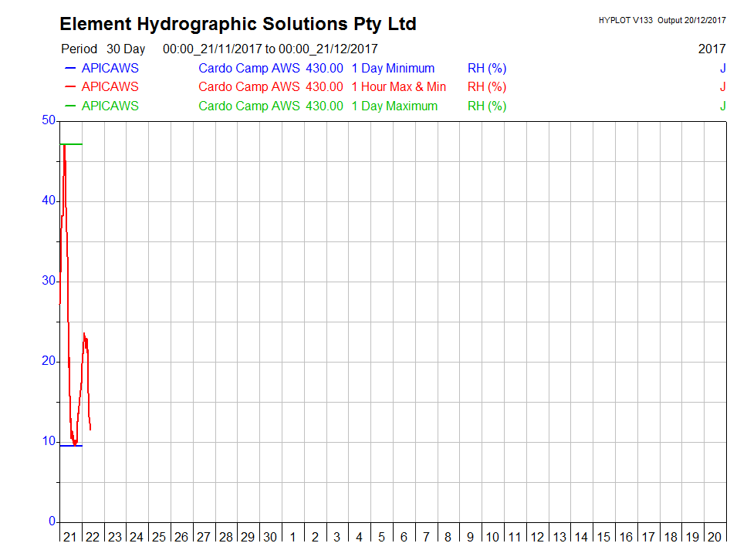
Task: Click the year 2017 label at top right
Action: [712, 49]
